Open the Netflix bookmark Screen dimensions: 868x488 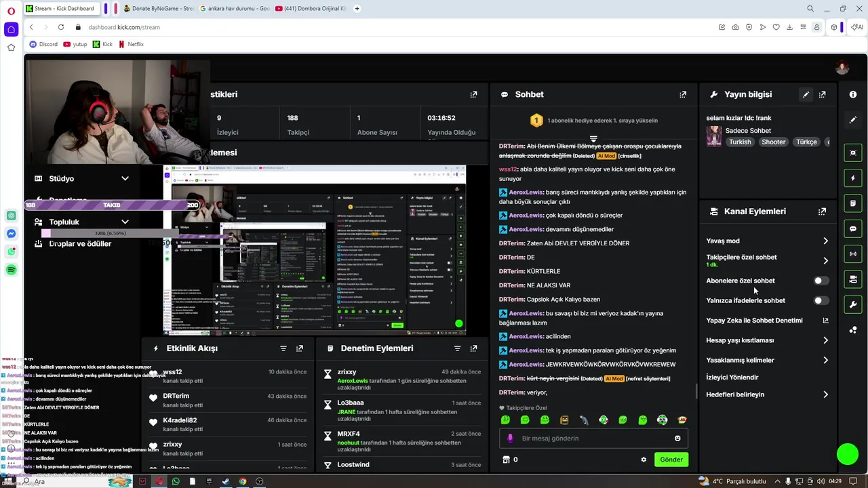tap(131, 44)
